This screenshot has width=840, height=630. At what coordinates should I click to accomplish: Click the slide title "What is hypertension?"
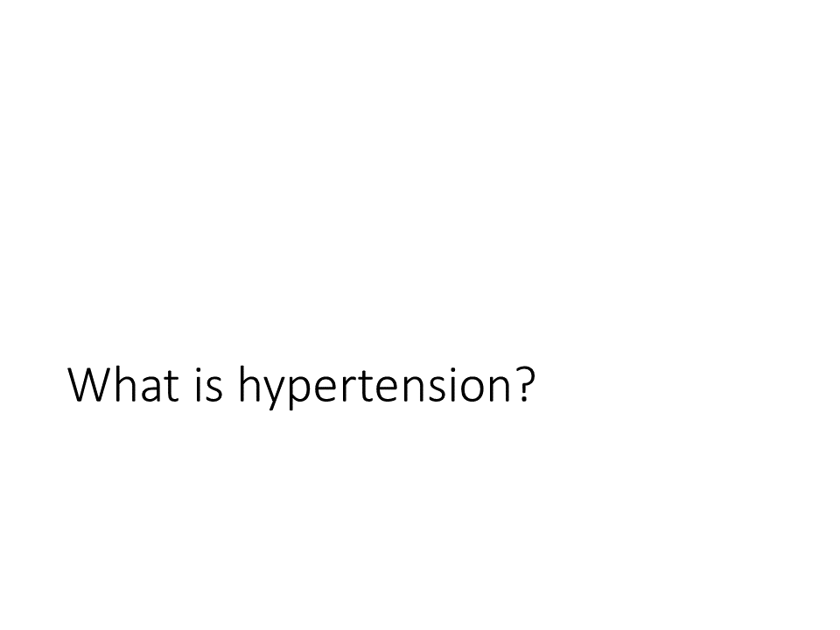[302, 386]
